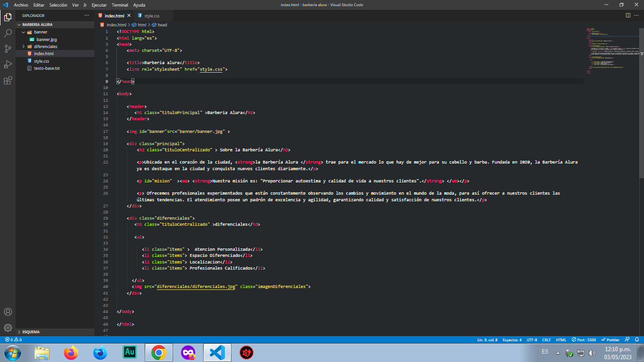
Task: Open the Extensions view
Action: [8, 80]
